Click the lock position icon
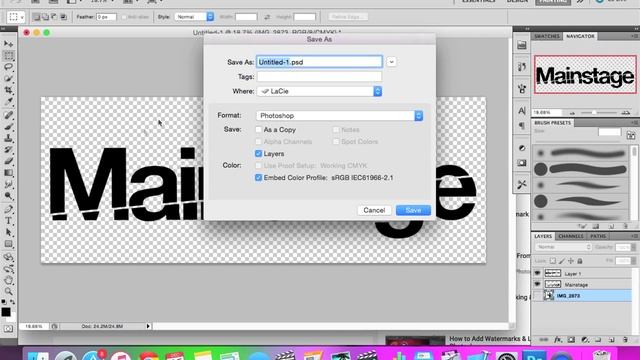Image resolution: width=640 pixels, height=360 pixels. pyautogui.click(x=571, y=261)
